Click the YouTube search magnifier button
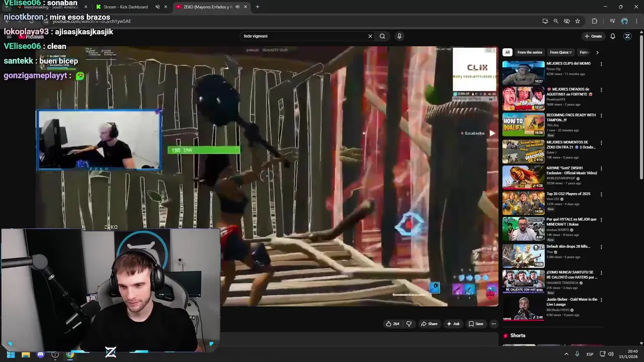 [382, 36]
